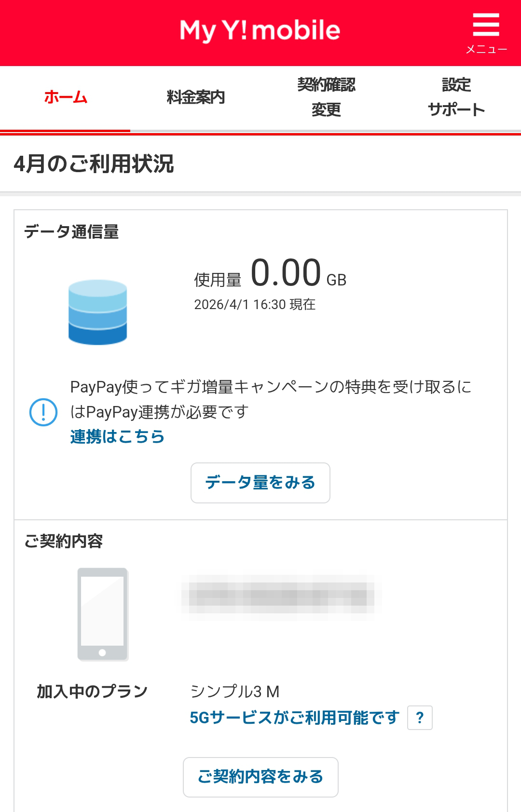Click the blurred phone number field
Viewport: 521px width, 812px height.
pyautogui.click(x=281, y=594)
